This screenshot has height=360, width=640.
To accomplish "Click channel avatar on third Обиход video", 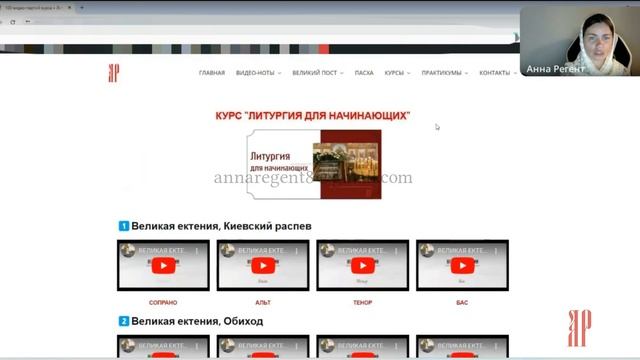I will coord(327,345).
